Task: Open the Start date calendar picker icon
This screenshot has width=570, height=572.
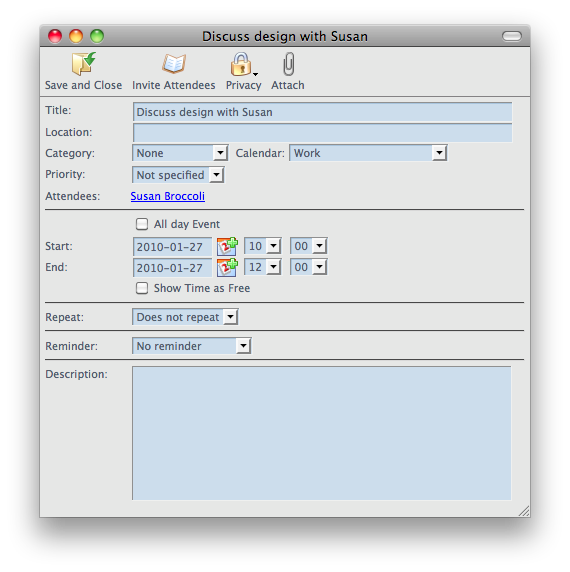Action: [x=227, y=246]
